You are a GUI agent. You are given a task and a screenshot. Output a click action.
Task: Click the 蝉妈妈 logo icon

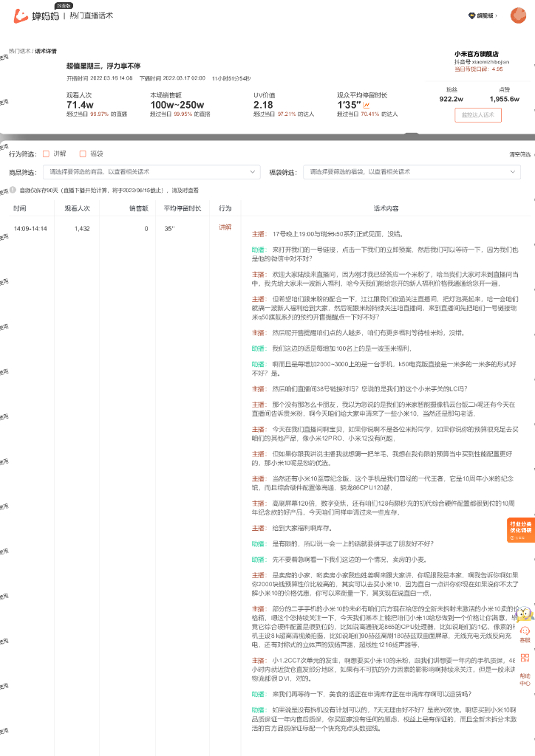coord(21,16)
